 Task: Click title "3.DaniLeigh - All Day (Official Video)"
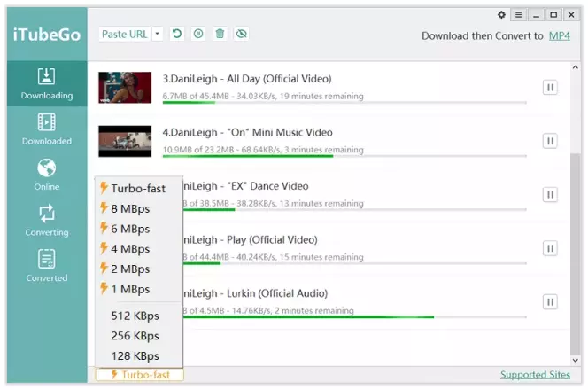tap(247, 79)
